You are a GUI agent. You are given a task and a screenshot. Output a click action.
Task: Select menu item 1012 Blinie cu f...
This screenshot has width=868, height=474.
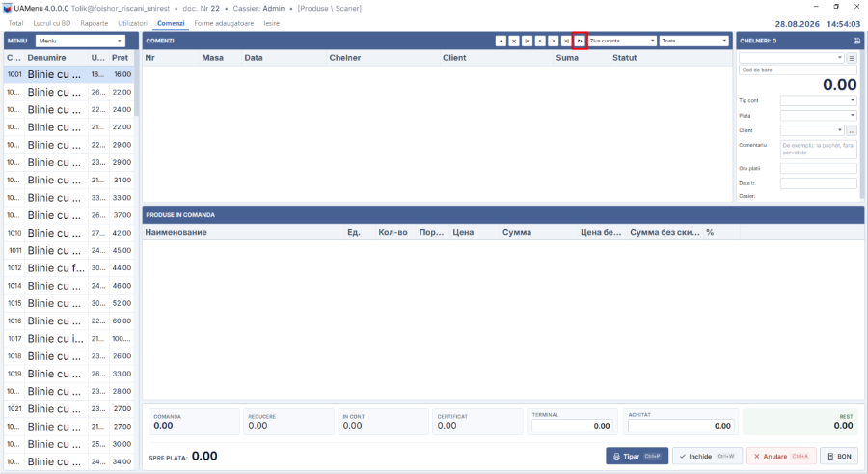(69, 268)
